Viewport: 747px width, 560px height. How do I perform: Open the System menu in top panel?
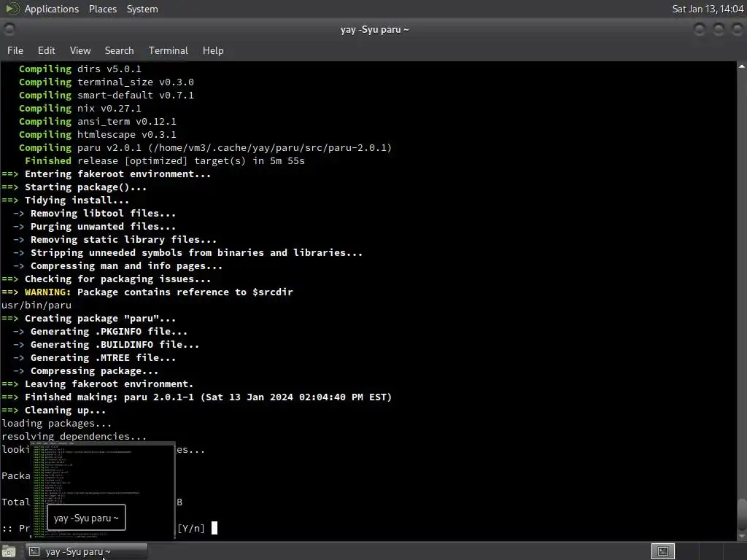(x=142, y=9)
